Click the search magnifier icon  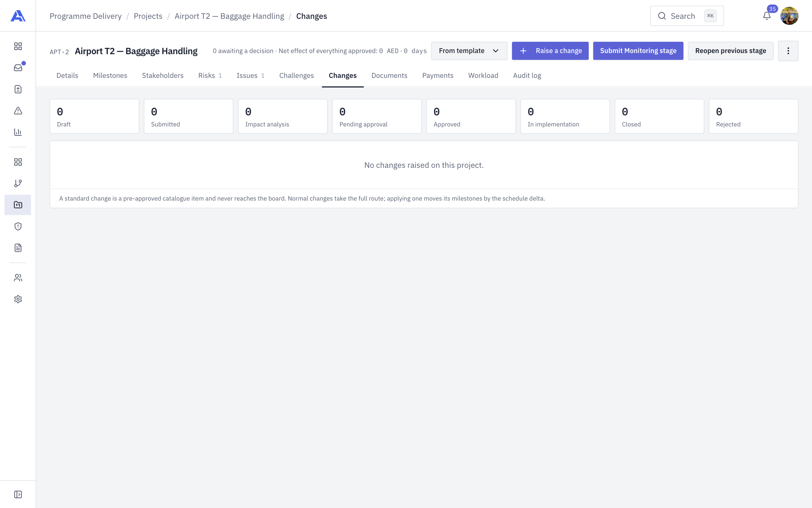coord(662,16)
